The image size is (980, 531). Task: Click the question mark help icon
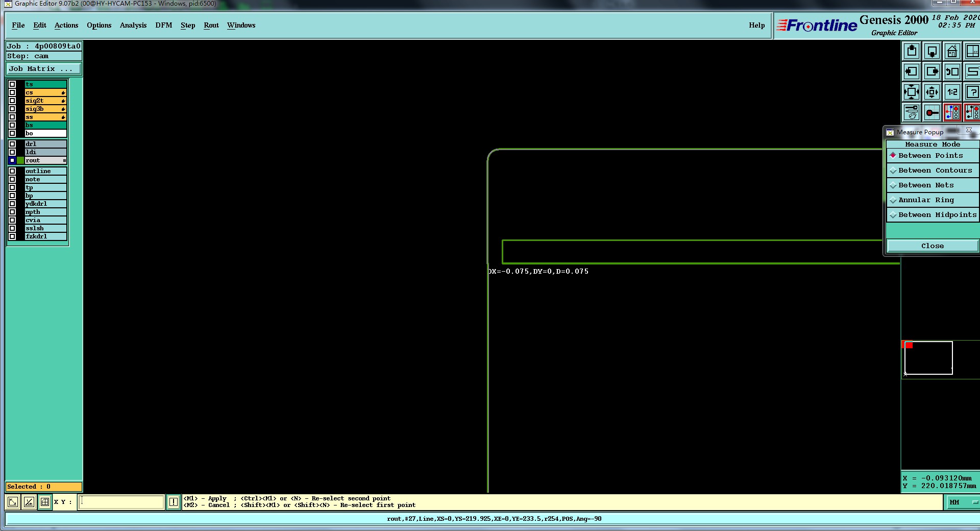click(972, 92)
